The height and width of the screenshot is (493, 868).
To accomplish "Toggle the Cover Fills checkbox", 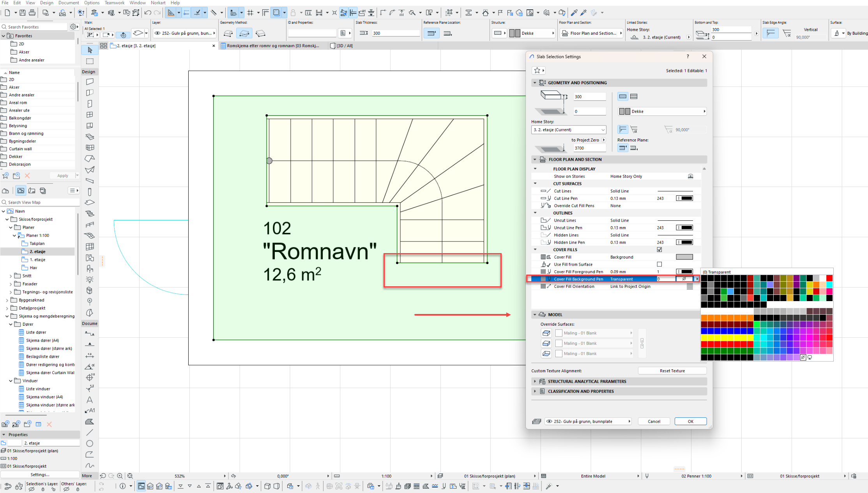I will pos(659,250).
